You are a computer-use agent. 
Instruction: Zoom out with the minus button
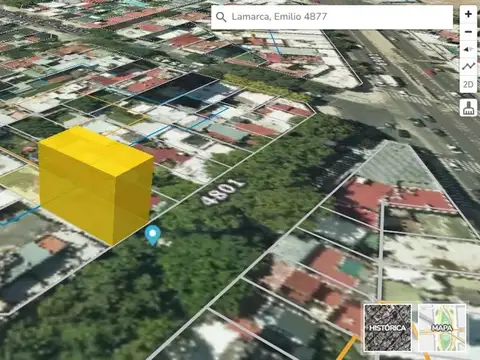(468, 32)
